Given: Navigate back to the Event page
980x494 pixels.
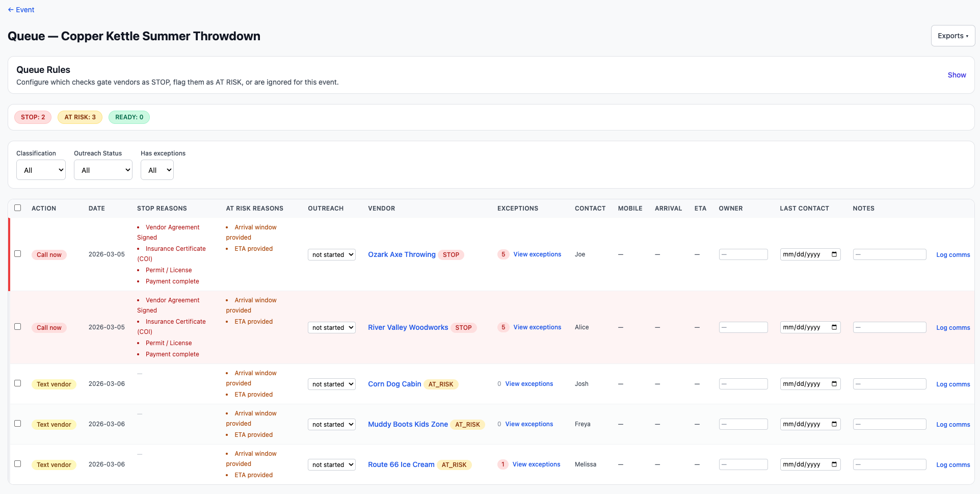Looking at the screenshot, I should tap(21, 10).
